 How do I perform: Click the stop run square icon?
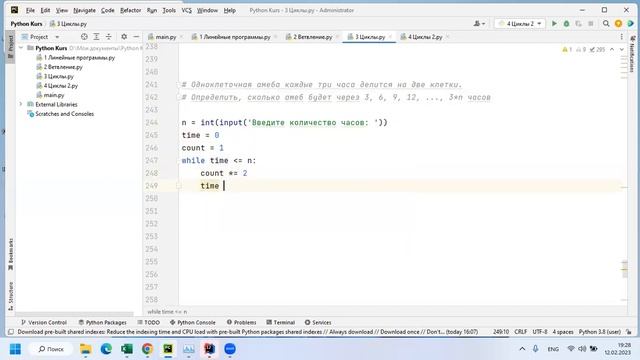[591, 24]
